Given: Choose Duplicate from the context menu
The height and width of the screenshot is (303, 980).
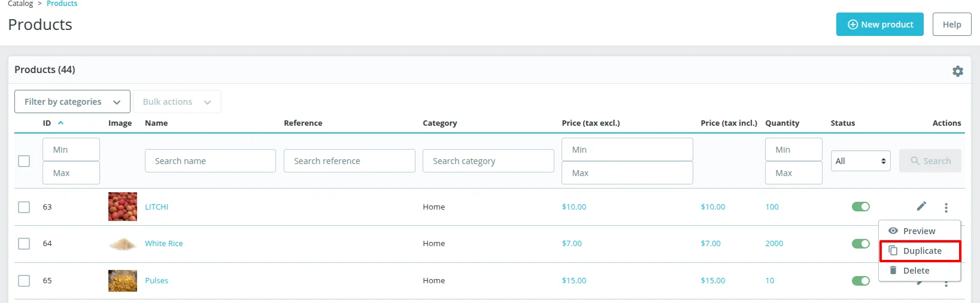Looking at the screenshot, I should [x=920, y=251].
